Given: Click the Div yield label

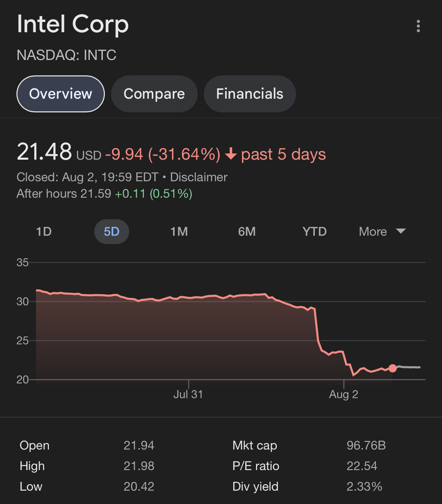Looking at the screenshot, I should 255,487.
